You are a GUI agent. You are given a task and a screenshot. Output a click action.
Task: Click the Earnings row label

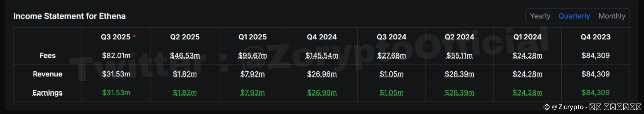coord(47,93)
